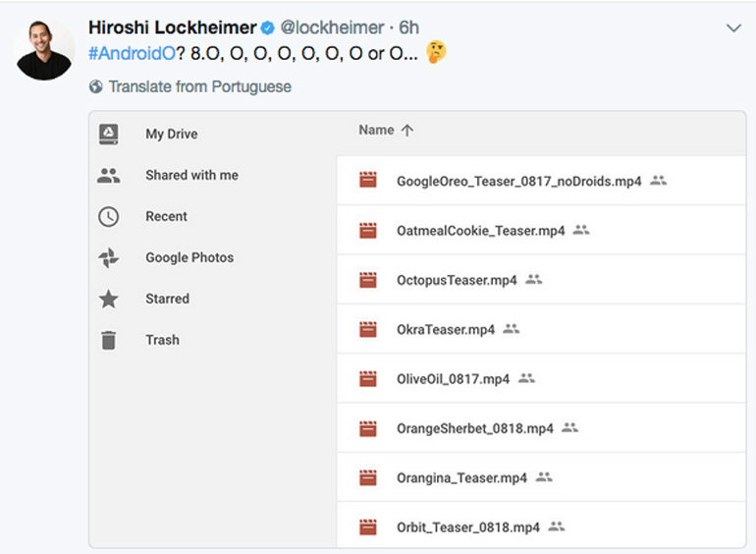The width and height of the screenshot is (756, 554).
Task: Click Translate from Portuguese
Action: click(199, 86)
